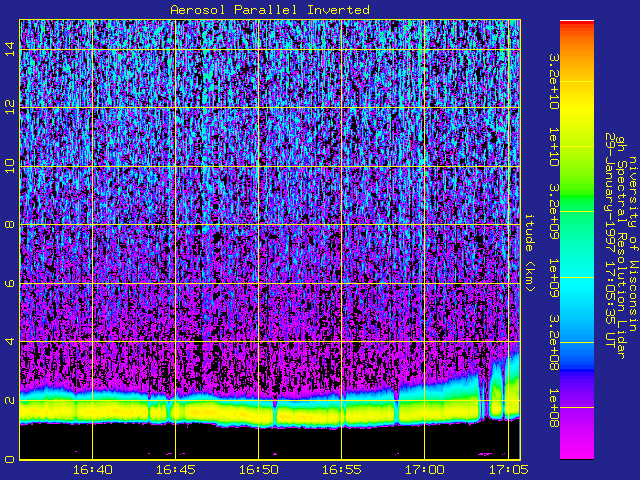Image resolution: width=640 pixels, height=480 pixels.
Task: Click the '29-January-1997 17:05:35 UT' timestamp
Action: [610, 240]
